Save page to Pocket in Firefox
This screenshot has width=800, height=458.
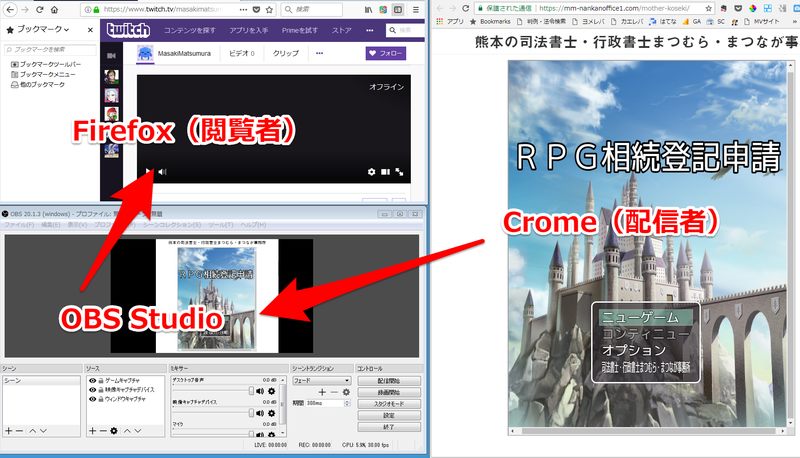[257, 10]
